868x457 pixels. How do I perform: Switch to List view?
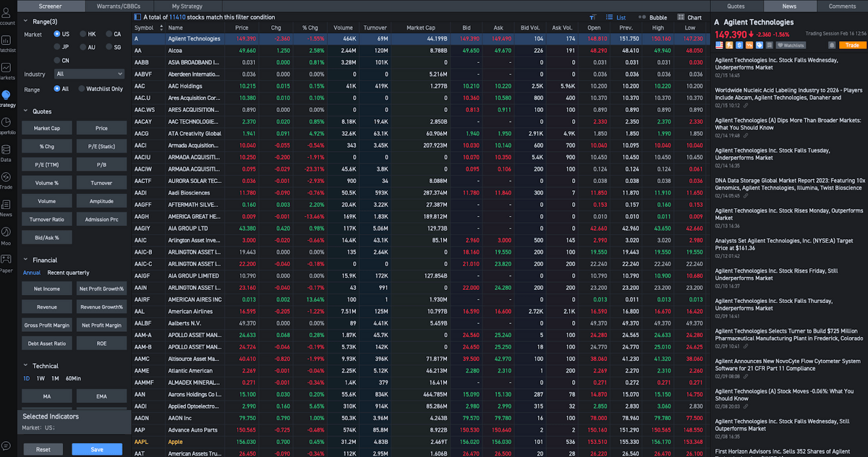coord(616,17)
